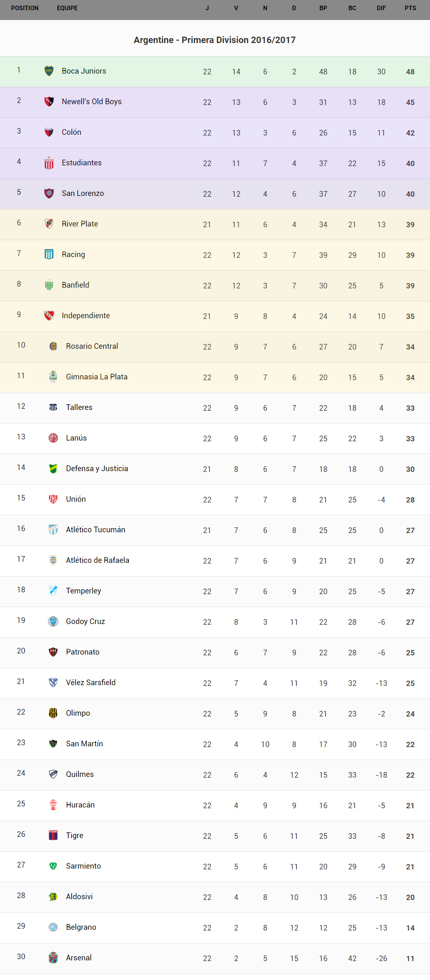Click the Tigre club crest icon
This screenshot has width=430, height=980.
click(x=53, y=835)
